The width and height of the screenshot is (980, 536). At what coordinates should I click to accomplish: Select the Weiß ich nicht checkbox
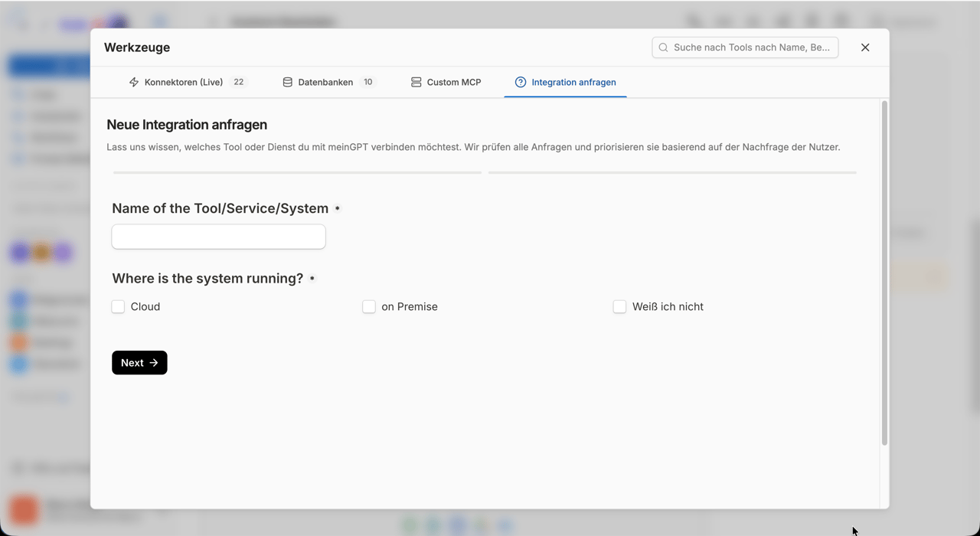[x=619, y=306]
